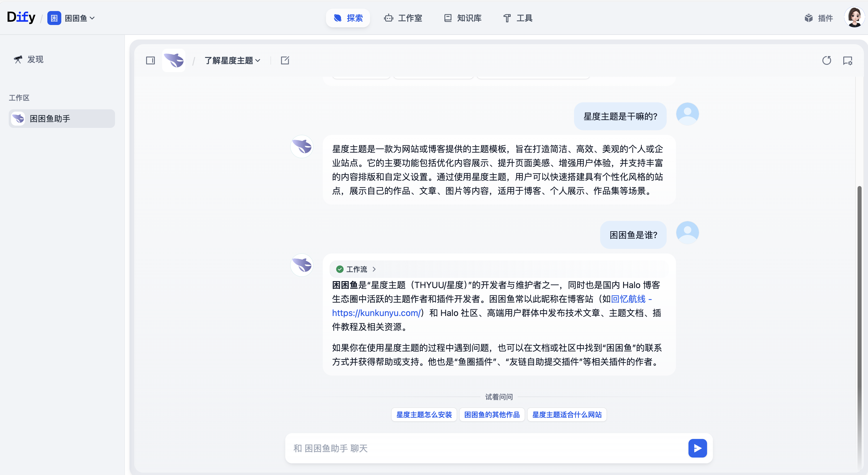868x475 pixels.
Task: Switch to the 探索 tab
Action: (x=348, y=18)
